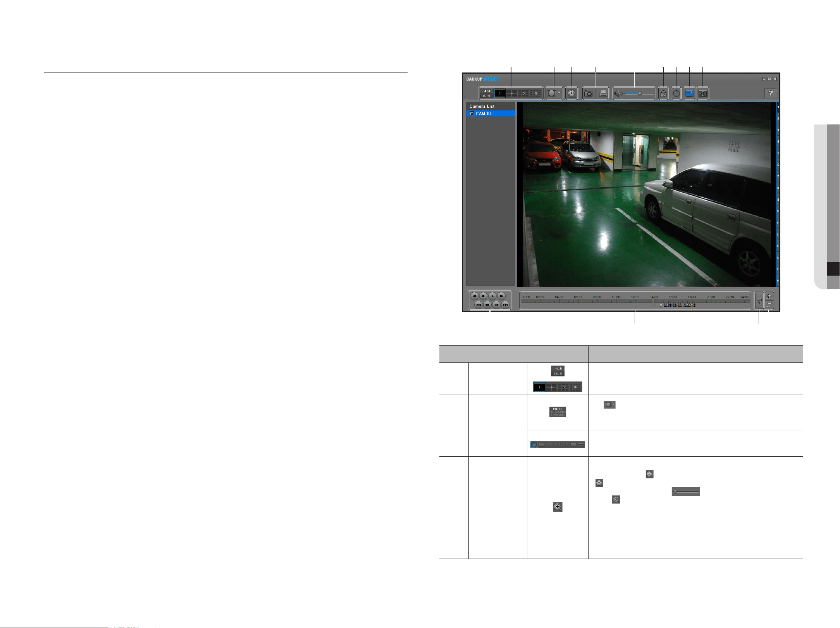Click the volume slider handle

click(x=640, y=93)
